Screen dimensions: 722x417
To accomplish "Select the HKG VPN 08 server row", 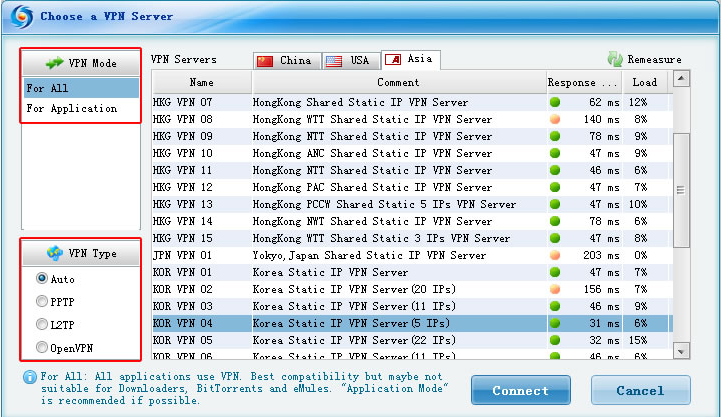I will tap(412, 119).
